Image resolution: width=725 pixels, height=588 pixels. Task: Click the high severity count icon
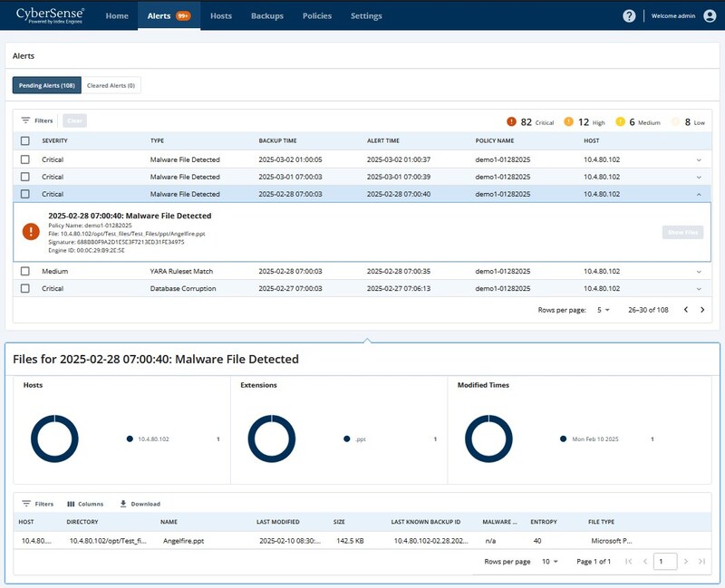569,121
